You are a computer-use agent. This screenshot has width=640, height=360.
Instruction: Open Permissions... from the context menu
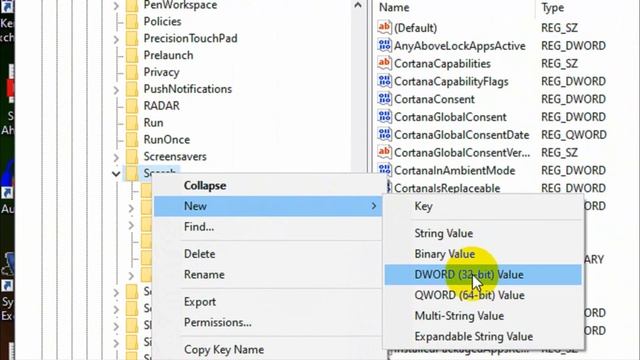pos(268,322)
